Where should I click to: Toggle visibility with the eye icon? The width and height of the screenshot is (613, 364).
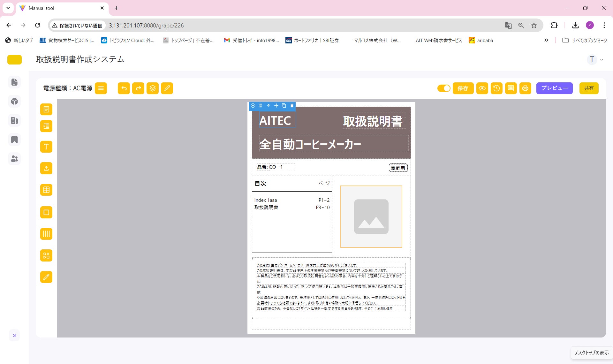(x=482, y=88)
